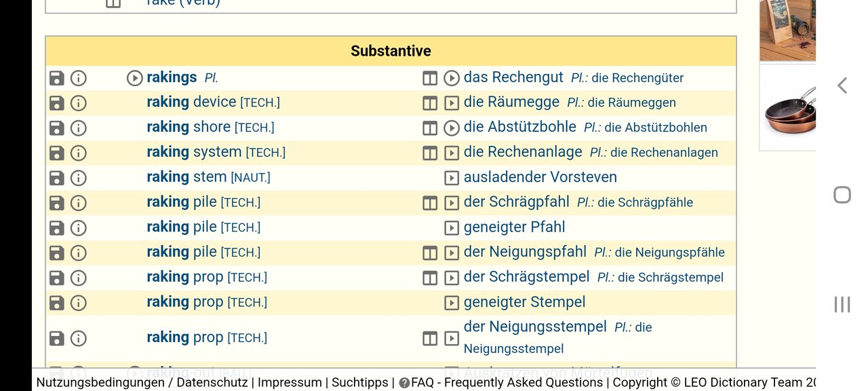The height and width of the screenshot is (391, 868).
Task: Tap the Android home button
Action: click(x=842, y=195)
